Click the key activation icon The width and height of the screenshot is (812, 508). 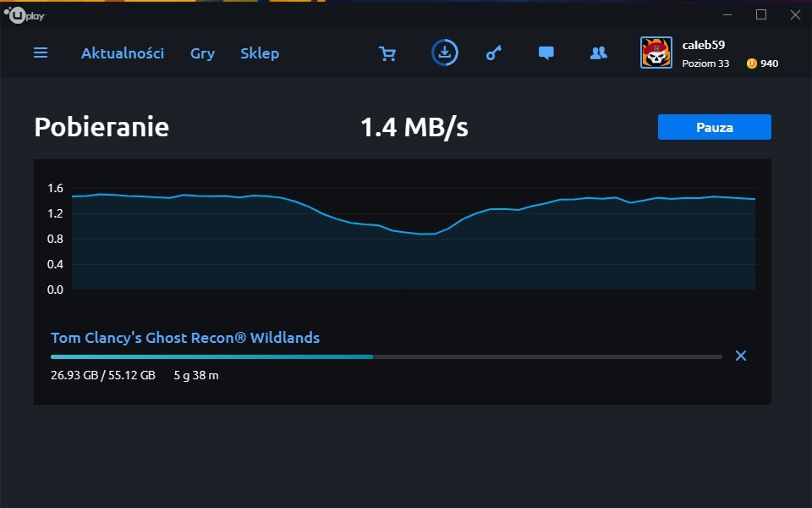(493, 52)
